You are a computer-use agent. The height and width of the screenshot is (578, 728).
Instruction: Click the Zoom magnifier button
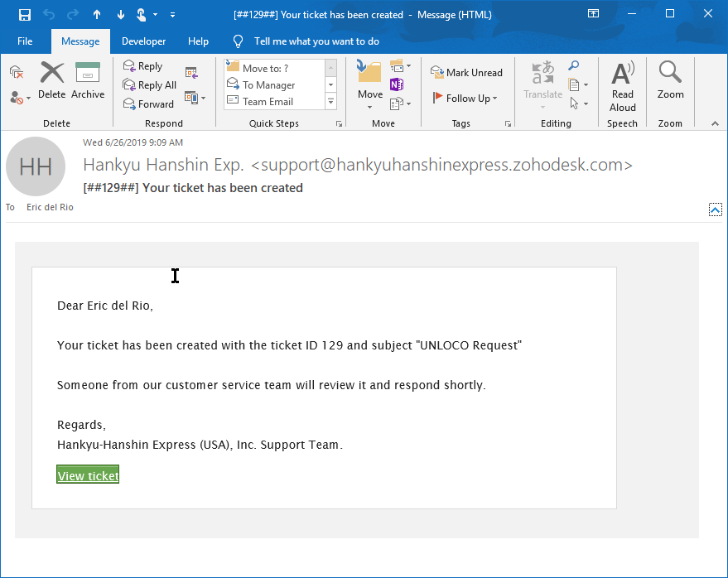pos(670,80)
